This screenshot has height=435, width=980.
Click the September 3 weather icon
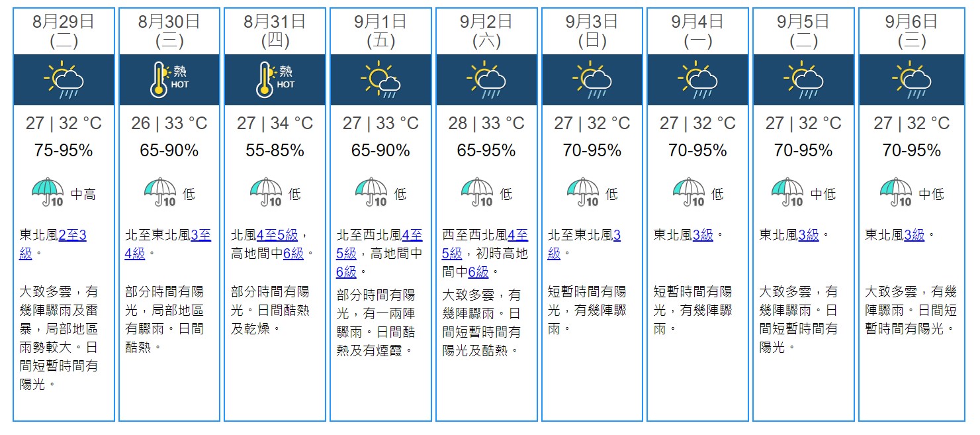(592, 79)
